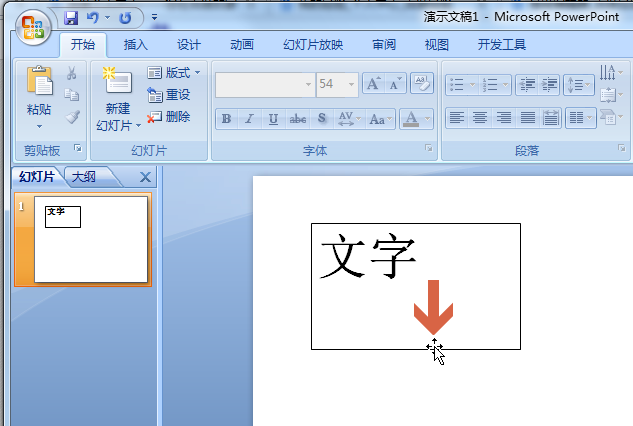This screenshot has height=426, width=633.
Task: Toggle underline formatting
Action: pos(273,119)
